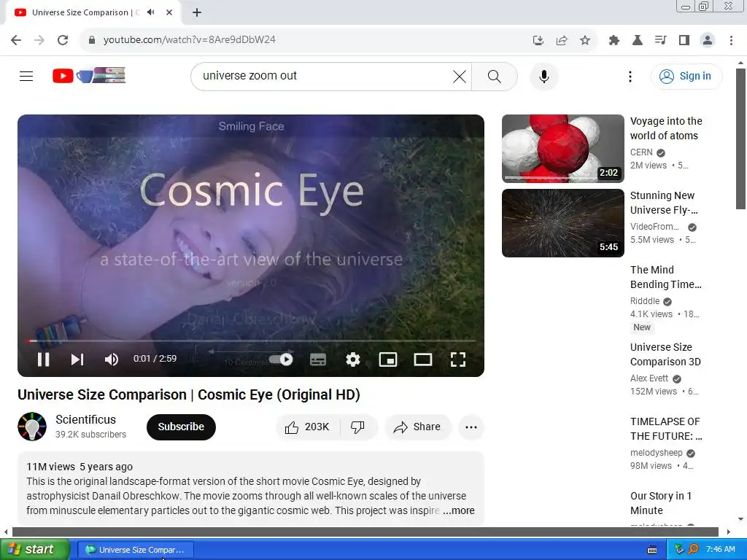Open media controls icon
Screen dimensions: 747x560
point(660,40)
